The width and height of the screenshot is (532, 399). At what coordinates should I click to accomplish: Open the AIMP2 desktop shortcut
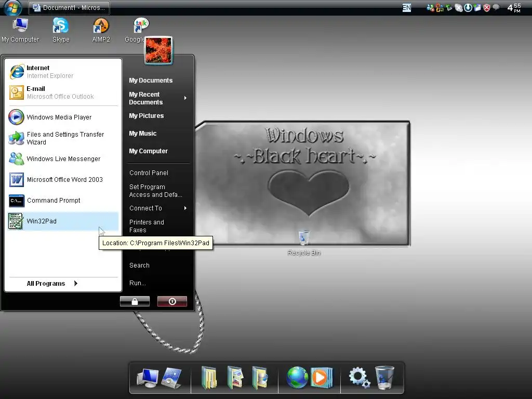click(101, 30)
